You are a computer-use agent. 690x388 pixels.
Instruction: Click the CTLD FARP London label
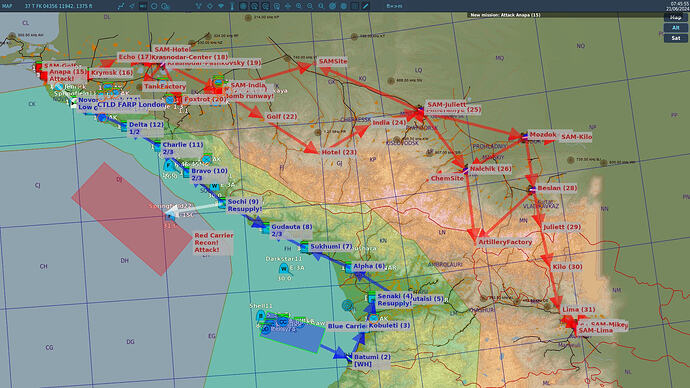tap(131, 105)
